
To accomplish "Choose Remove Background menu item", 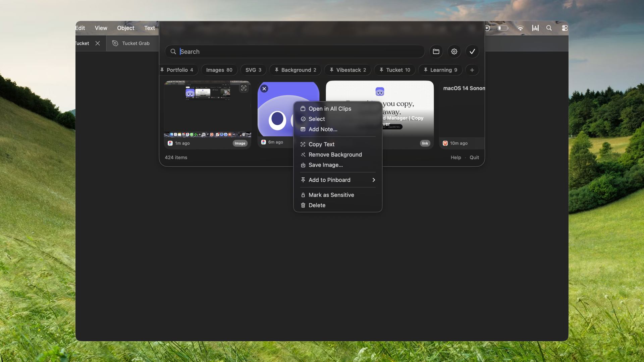I will tap(338, 155).
